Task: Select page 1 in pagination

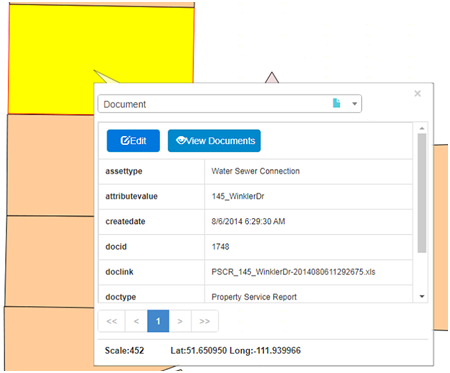Action: point(158,321)
